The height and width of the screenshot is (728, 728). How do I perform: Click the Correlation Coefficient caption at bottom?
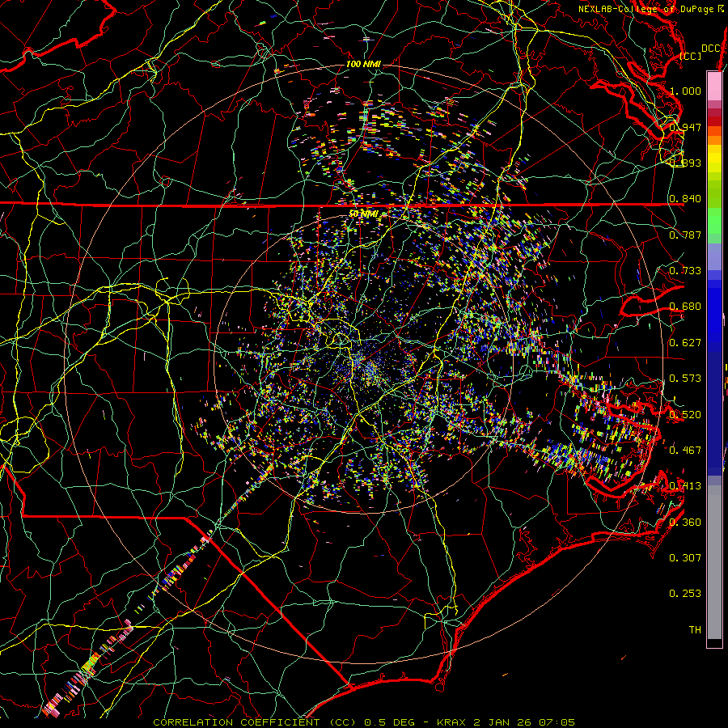point(364,722)
